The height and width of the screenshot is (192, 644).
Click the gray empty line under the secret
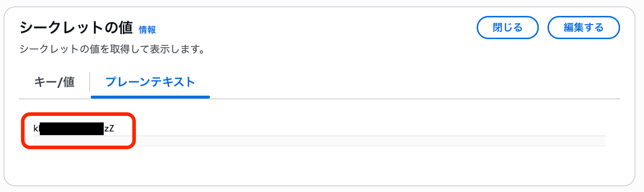pyautogui.click(x=319, y=141)
